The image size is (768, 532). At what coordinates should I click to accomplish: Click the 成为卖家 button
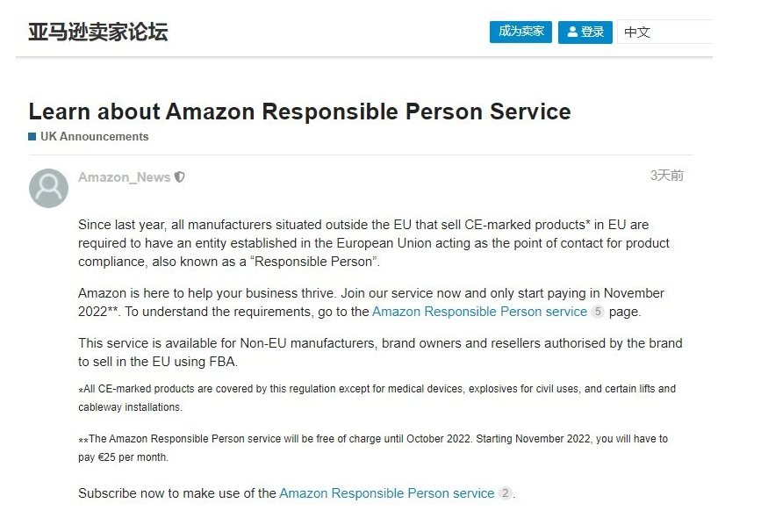pyautogui.click(x=520, y=32)
